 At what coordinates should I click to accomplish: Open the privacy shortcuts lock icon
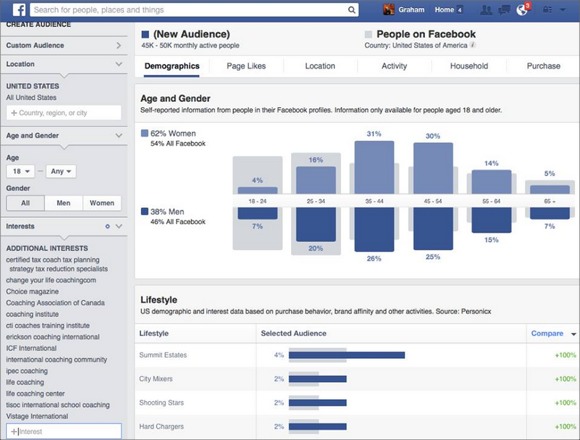pyautogui.click(x=547, y=10)
